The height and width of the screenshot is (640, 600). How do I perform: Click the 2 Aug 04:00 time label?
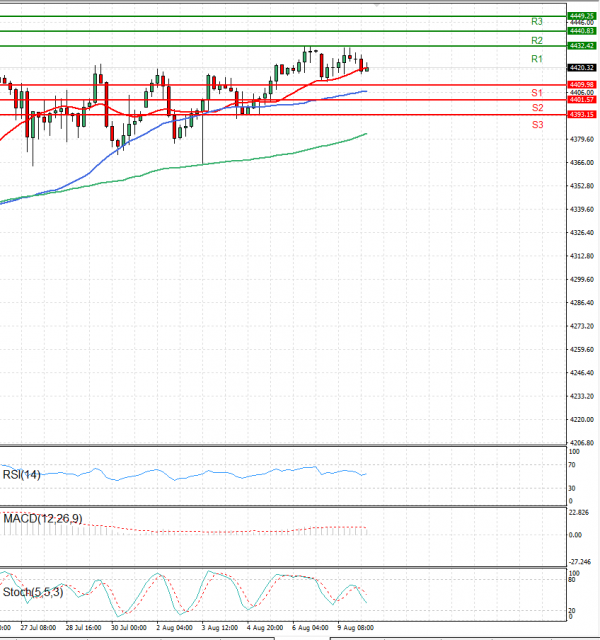[x=175, y=628]
